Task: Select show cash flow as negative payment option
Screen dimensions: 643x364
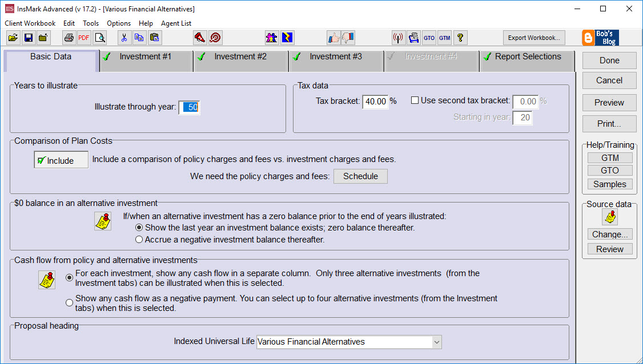Action: (x=69, y=302)
